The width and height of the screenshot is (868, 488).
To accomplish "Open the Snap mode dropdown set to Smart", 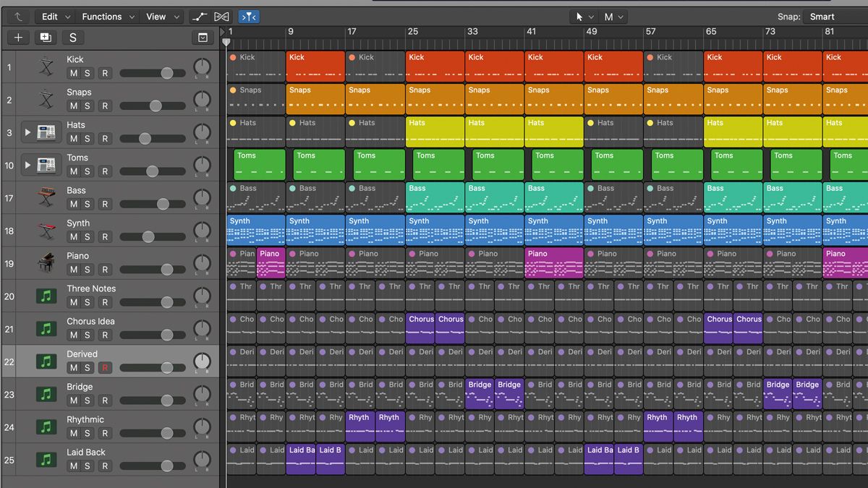I will 821,14.
